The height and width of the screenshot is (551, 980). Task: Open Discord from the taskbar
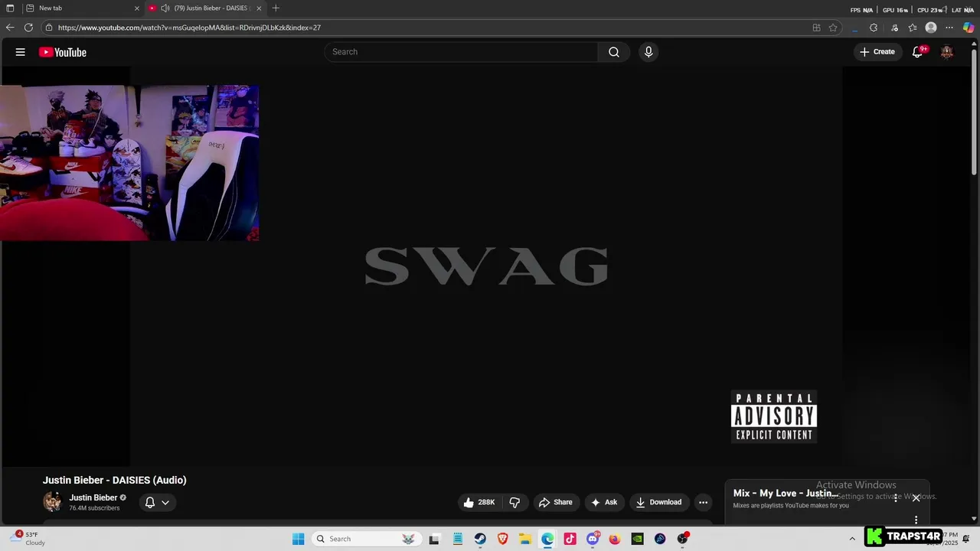pos(593,539)
